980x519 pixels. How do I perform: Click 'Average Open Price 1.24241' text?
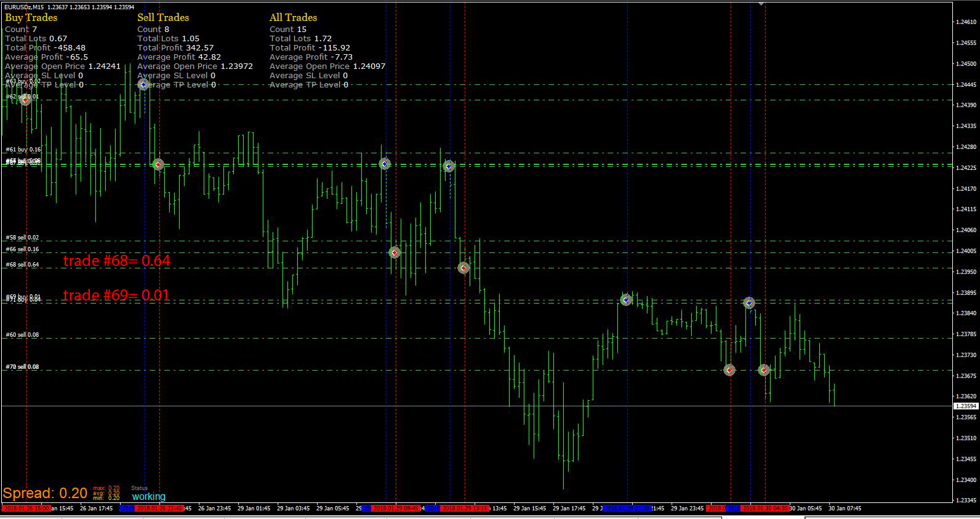pos(62,66)
